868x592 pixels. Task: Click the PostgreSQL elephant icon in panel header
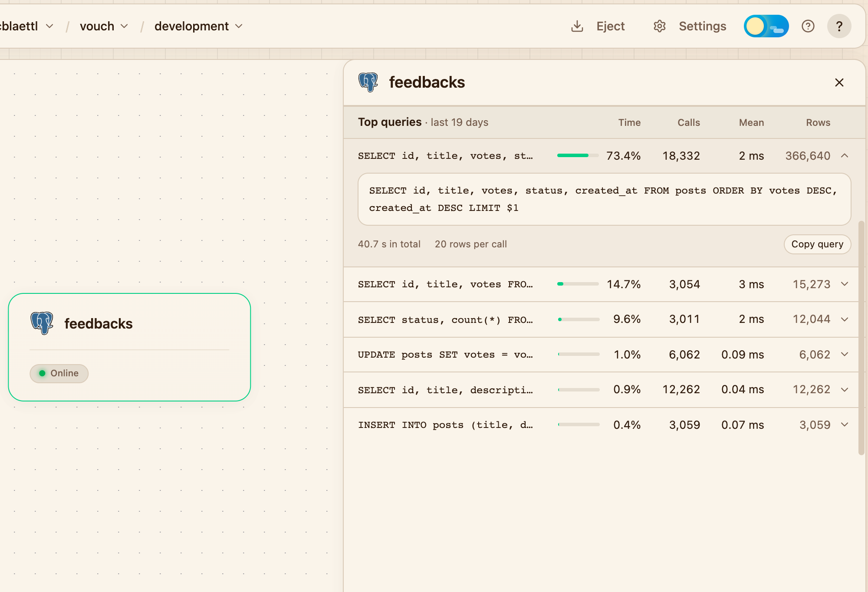(368, 82)
